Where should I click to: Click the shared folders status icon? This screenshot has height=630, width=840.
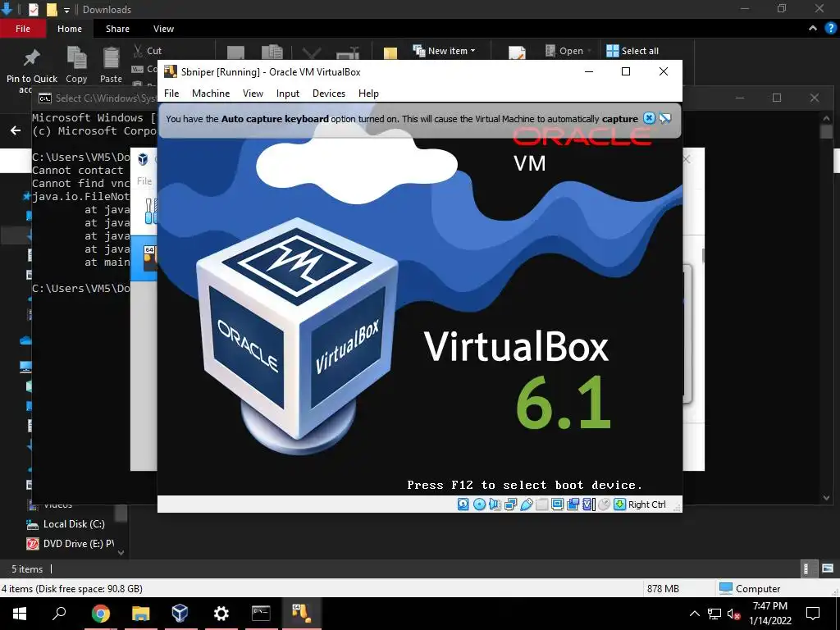click(541, 504)
